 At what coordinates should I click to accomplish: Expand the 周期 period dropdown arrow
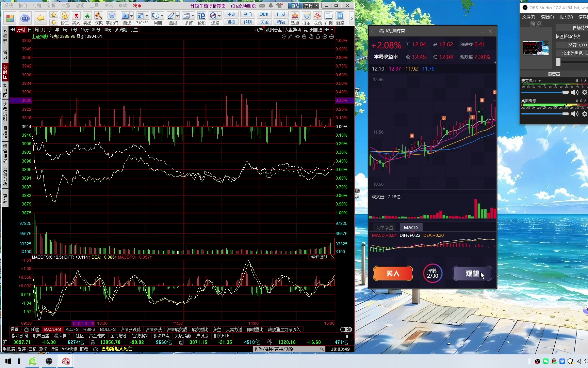tap(162, 16)
